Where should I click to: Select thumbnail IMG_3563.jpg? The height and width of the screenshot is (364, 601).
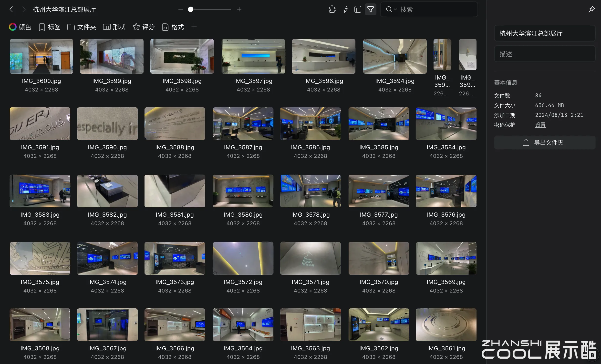311,325
